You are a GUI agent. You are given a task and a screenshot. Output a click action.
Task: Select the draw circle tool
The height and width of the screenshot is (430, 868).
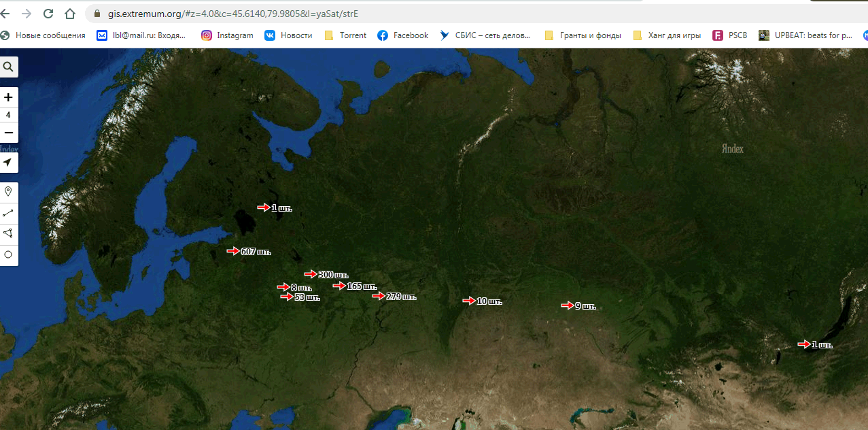pyautogui.click(x=8, y=254)
